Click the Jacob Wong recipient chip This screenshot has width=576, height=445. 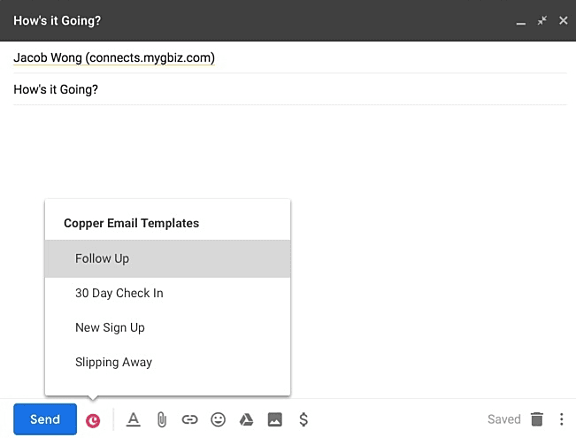tap(114, 58)
